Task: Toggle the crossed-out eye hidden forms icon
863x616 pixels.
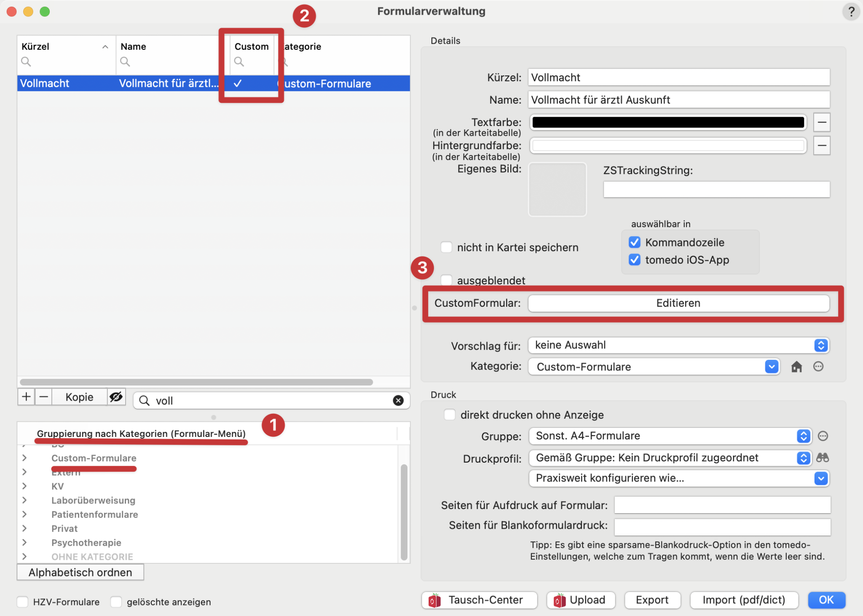Action: tap(116, 397)
